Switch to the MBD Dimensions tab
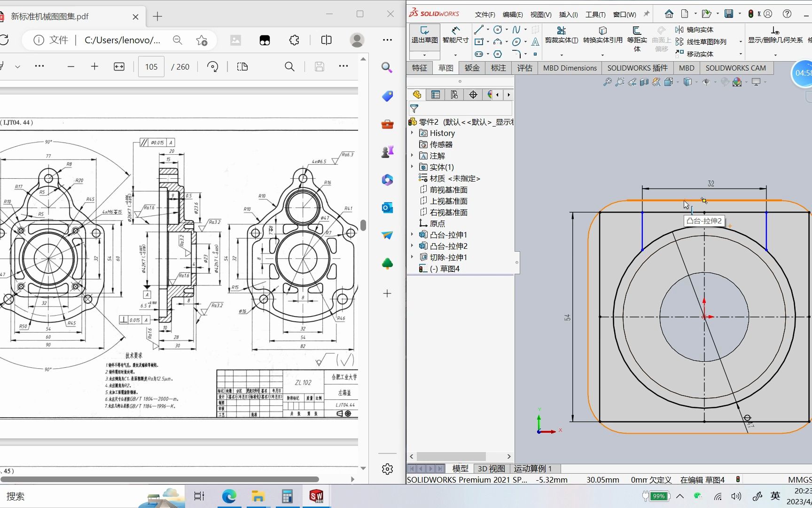 pyautogui.click(x=570, y=68)
